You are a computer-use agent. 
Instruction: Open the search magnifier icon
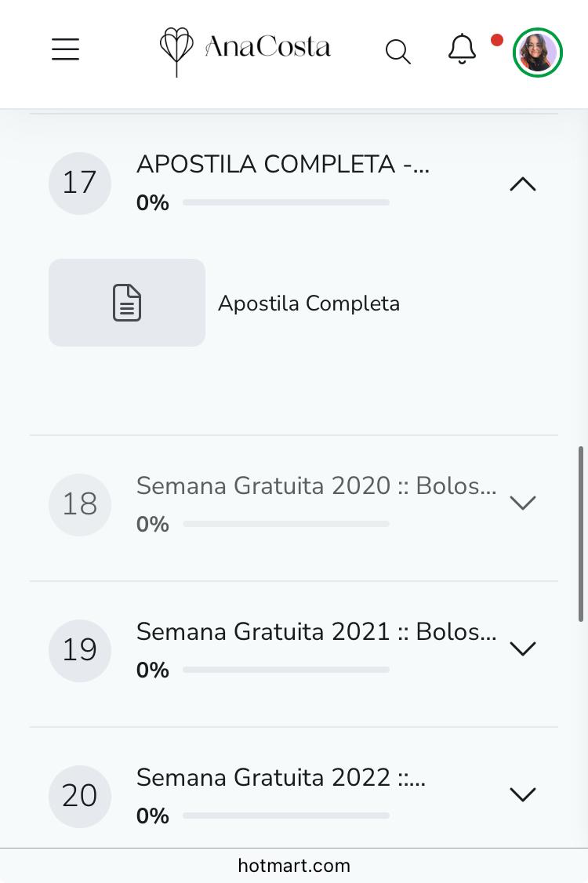tap(397, 52)
